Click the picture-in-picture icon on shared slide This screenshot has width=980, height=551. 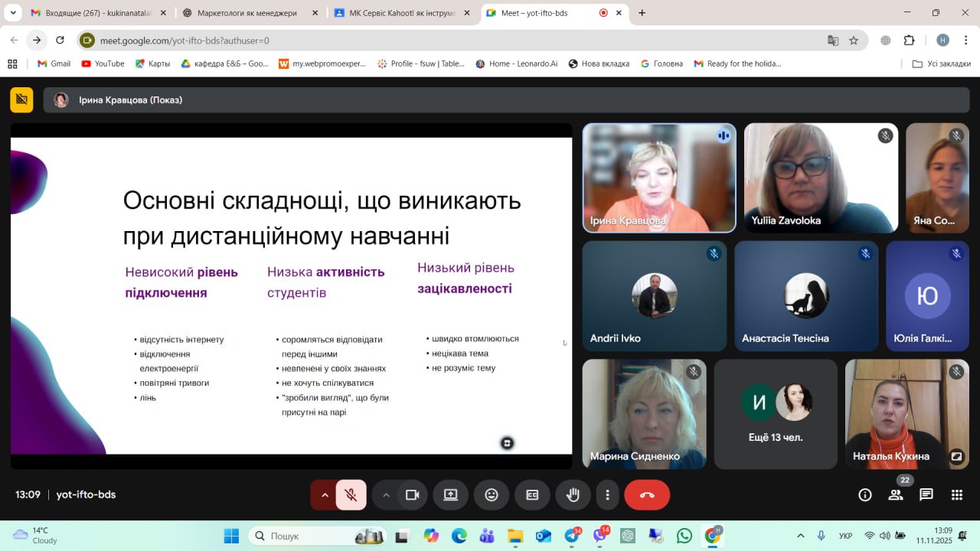[x=507, y=443]
